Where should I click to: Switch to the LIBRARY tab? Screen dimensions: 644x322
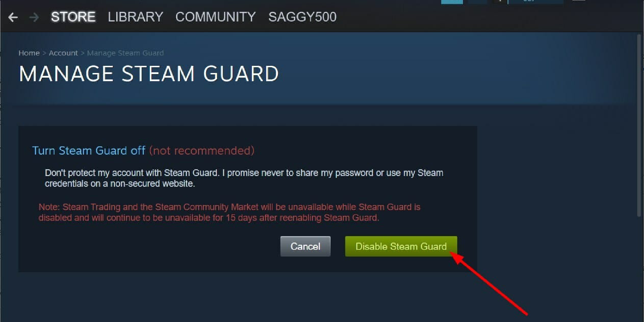point(135,17)
